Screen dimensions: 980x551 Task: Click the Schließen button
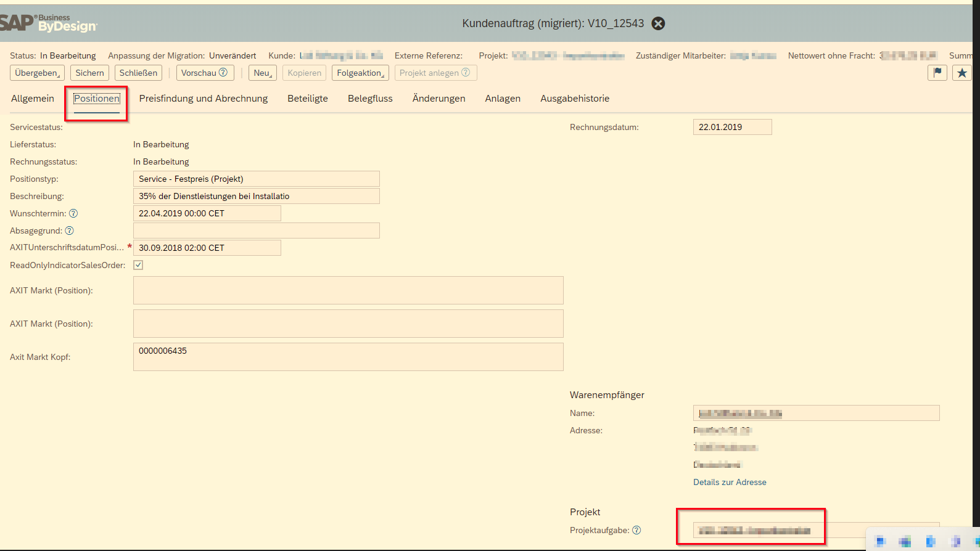pyautogui.click(x=138, y=73)
